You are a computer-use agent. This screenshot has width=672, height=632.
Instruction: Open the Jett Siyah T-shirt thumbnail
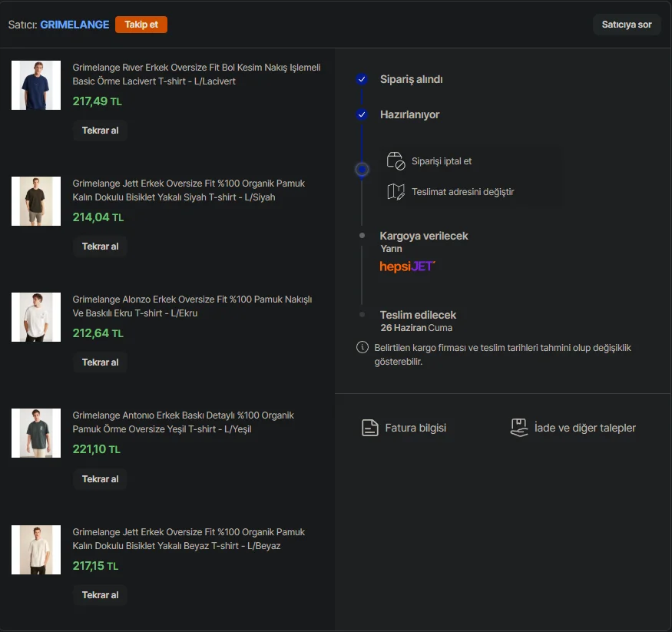[36, 201]
